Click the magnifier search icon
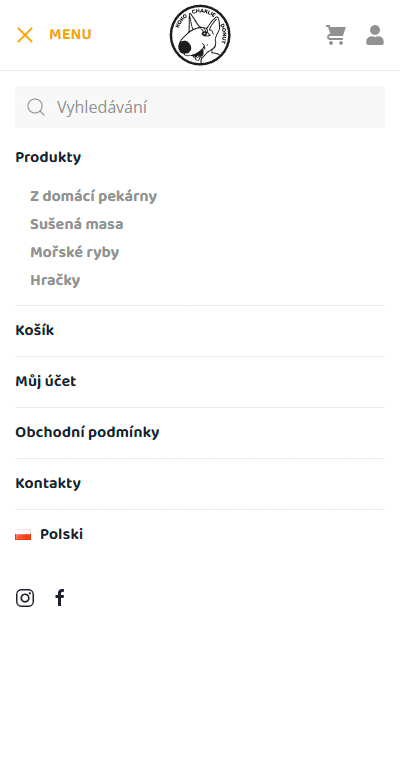This screenshot has height=775, width=400. (x=36, y=107)
